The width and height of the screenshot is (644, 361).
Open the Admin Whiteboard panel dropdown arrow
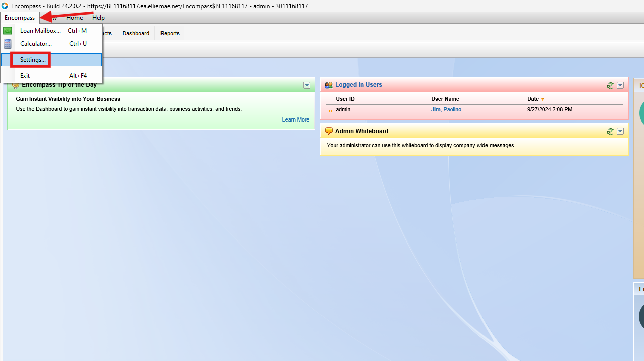(620, 131)
